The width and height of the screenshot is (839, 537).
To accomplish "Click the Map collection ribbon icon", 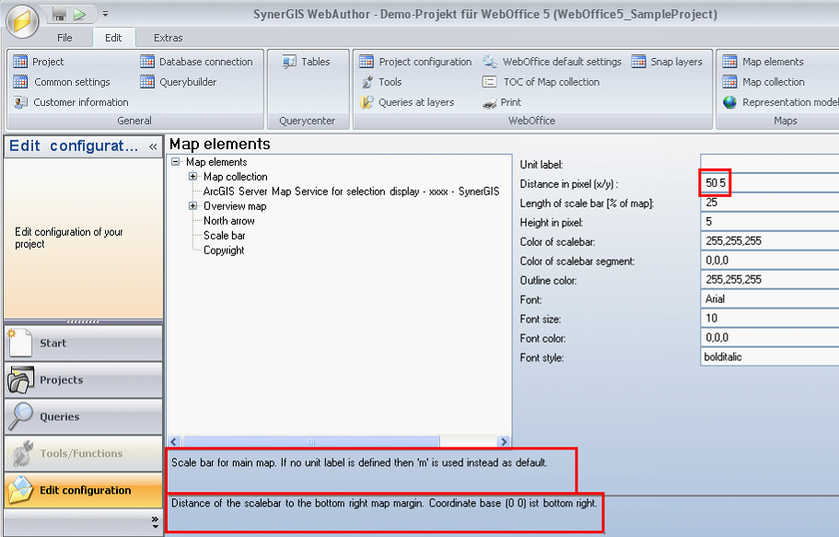I will click(x=730, y=82).
